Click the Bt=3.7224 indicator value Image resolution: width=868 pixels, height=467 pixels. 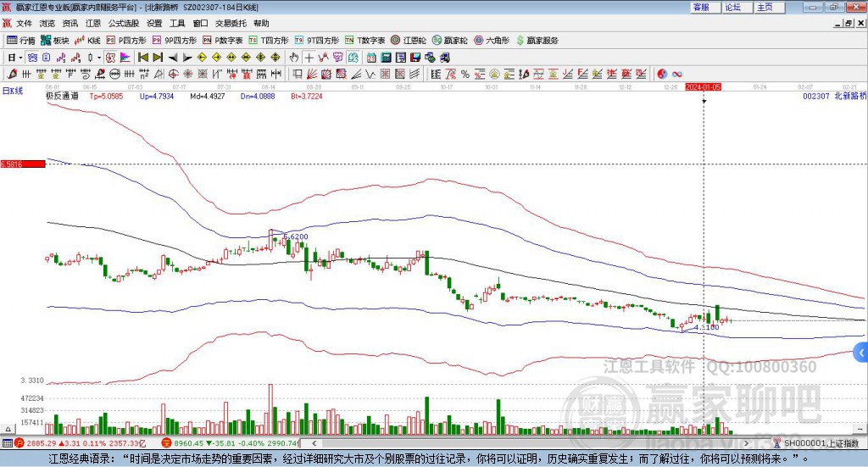pos(307,97)
